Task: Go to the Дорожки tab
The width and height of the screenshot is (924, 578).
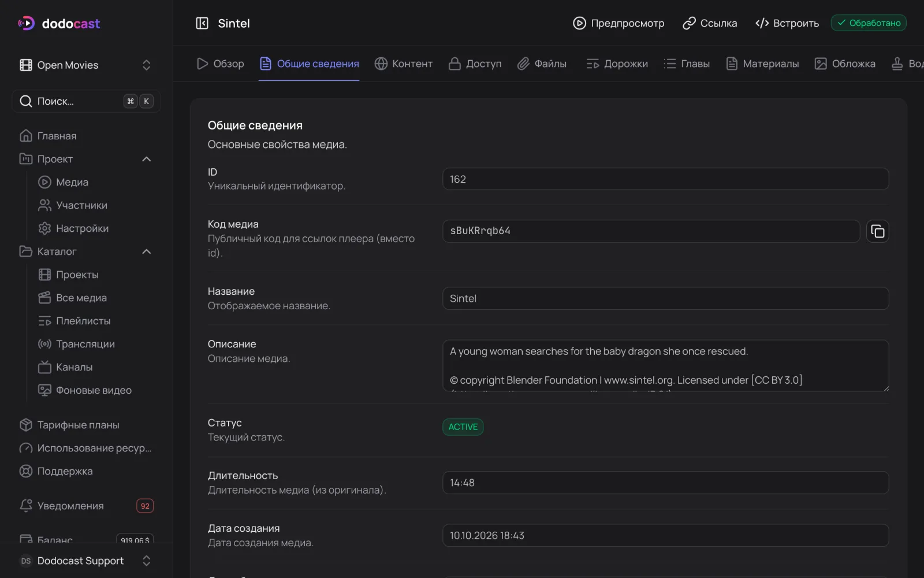Action: 617,64
